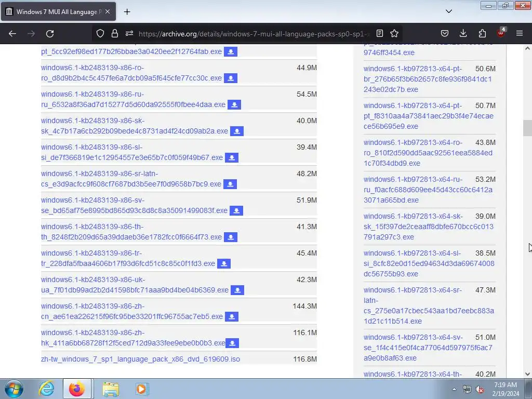532x399 pixels.
Task: Open Firefox application menu
Action: click(x=520, y=33)
